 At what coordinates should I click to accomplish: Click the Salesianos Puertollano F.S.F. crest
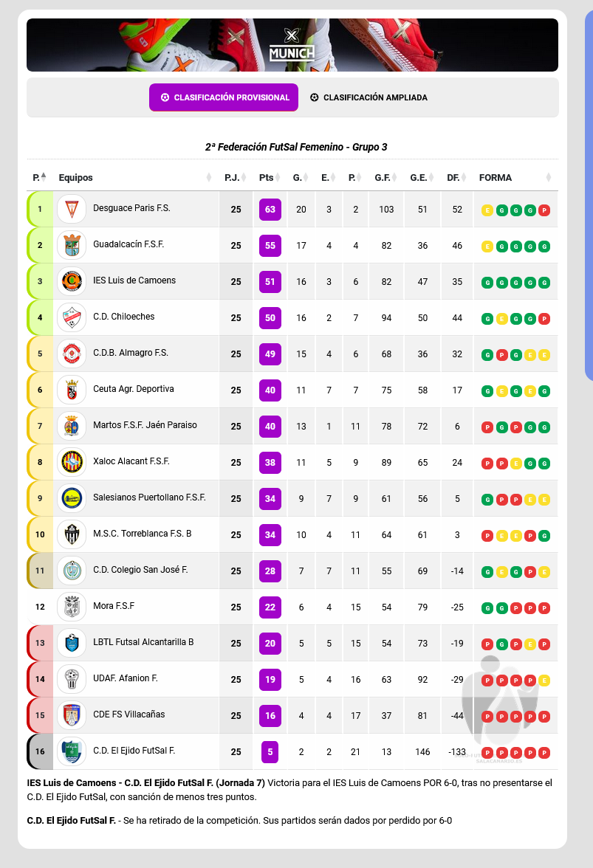72,498
